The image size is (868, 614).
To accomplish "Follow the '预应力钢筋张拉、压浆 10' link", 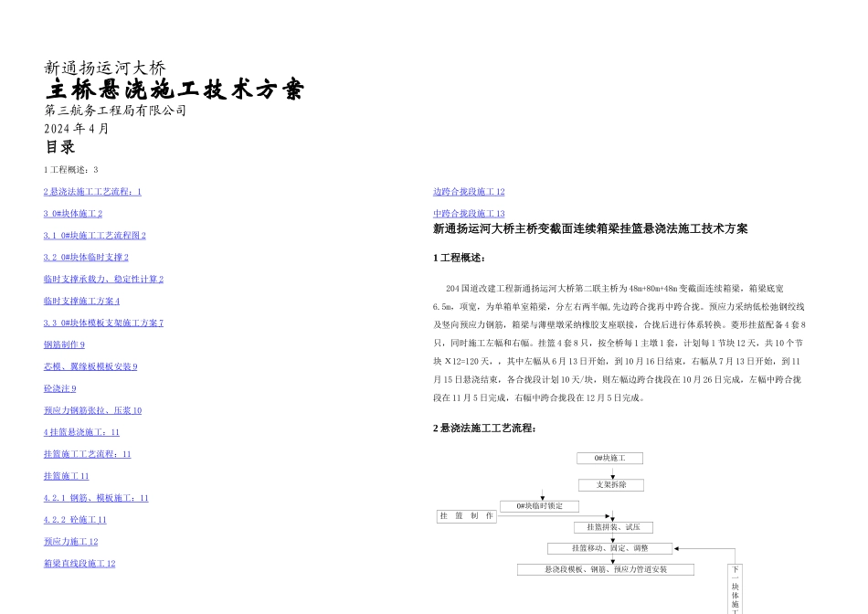I will [92, 410].
